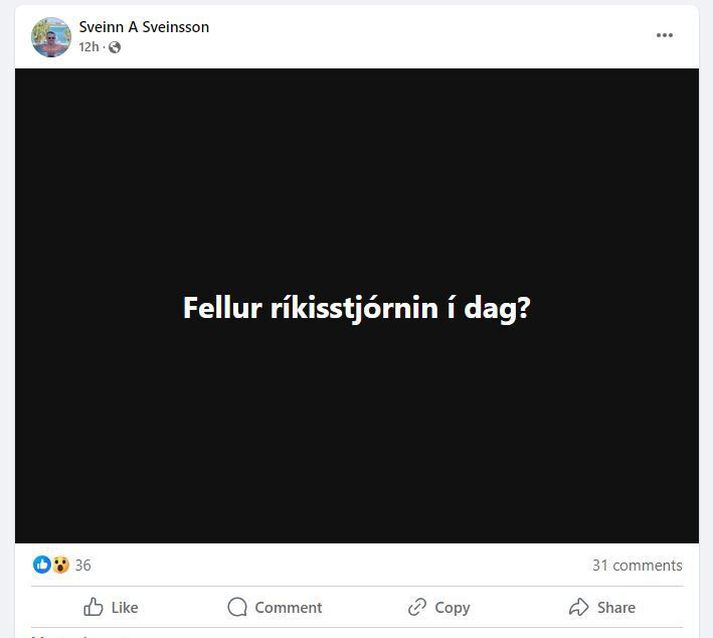View the list of 36 reactions
Screen dimensions: 713x638
(83, 565)
